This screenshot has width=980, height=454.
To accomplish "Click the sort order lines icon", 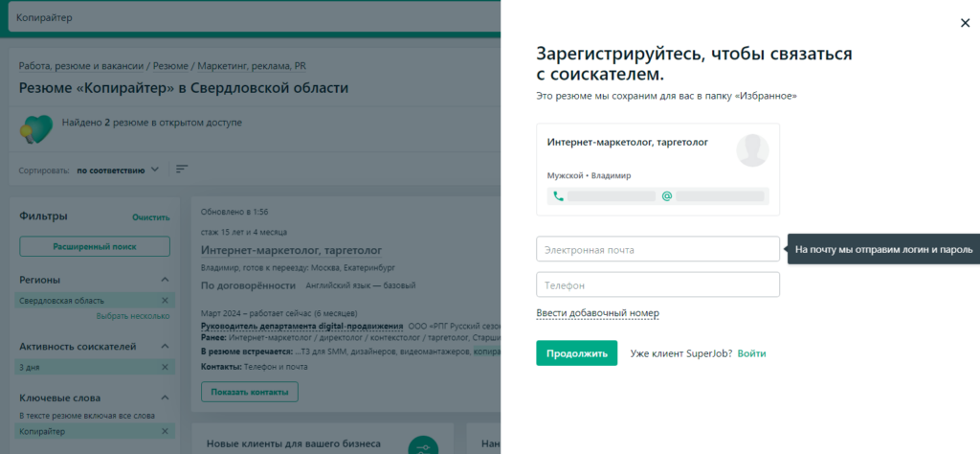I will tap(182, 170).
